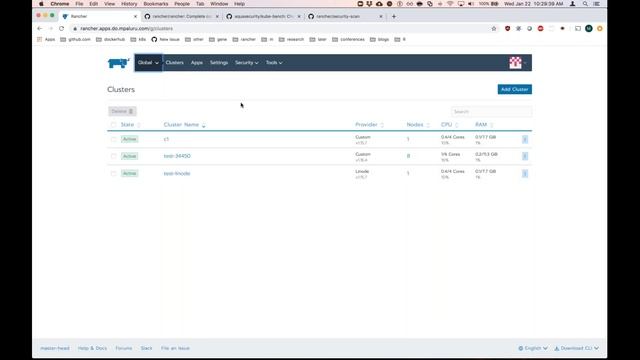Select the test-linode cluster checkbox

pyautogui.click(x=113, y=173)
